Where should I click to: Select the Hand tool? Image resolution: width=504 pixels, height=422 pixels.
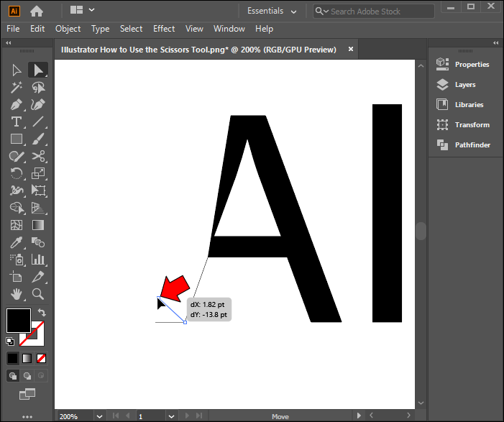coord(17,294)
